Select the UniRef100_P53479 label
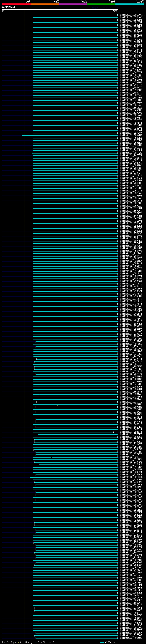Viewport: 146px width, 644px height. pos(131,613)
